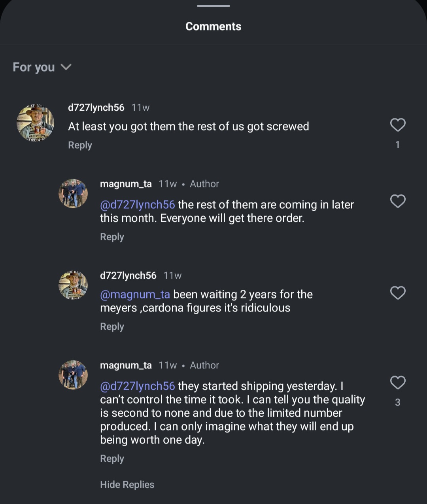Open the @d727lynch56 mention in first author reply
The height and width of the screenshot is (504, 427).
pos(137,205)
